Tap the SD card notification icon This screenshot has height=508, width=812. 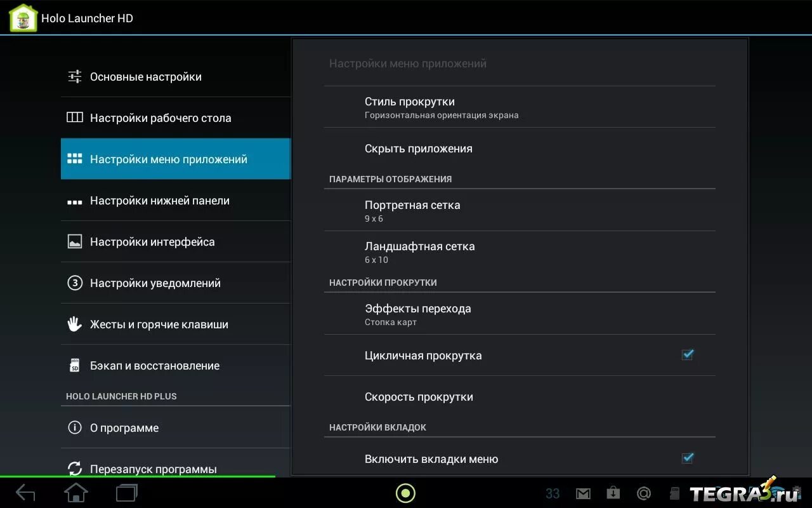pyautogui.click(x=675, y=493)
